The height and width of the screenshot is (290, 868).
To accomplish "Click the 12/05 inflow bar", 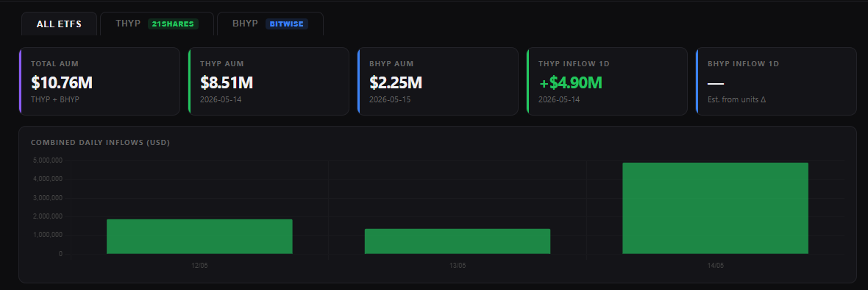I will pos(199,236).
